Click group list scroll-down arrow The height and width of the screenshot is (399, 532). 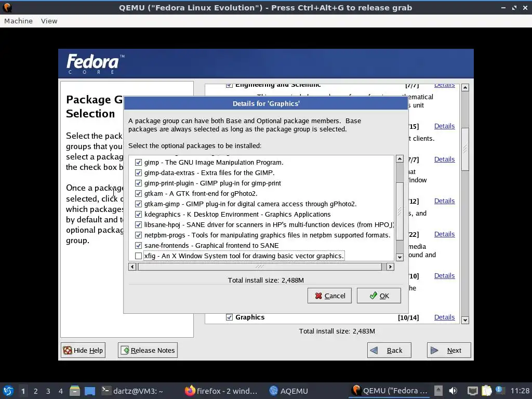click(465, 320)
